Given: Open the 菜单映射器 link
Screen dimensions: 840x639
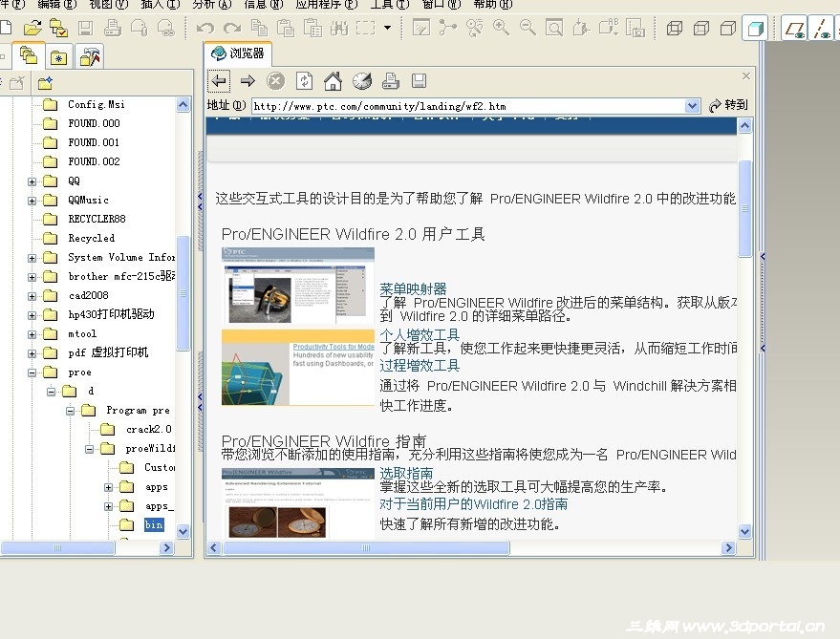Looking at the screenshot, I should (x=413, y=289).
